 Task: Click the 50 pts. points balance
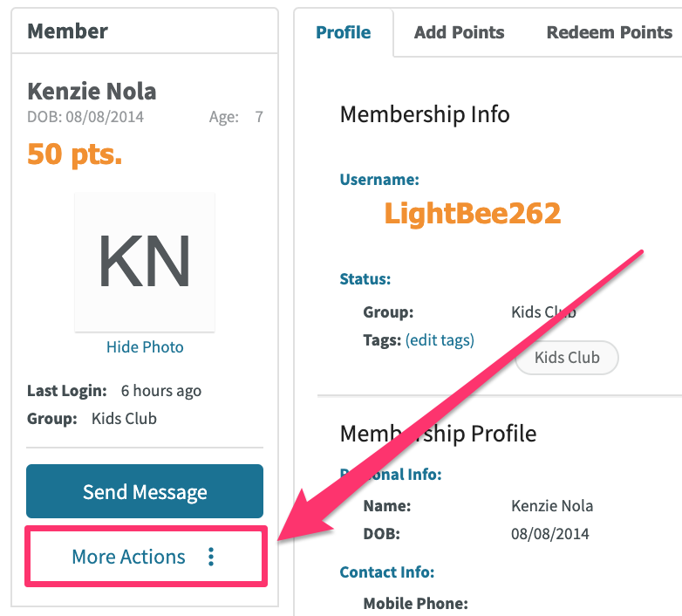tap(74, 154)
